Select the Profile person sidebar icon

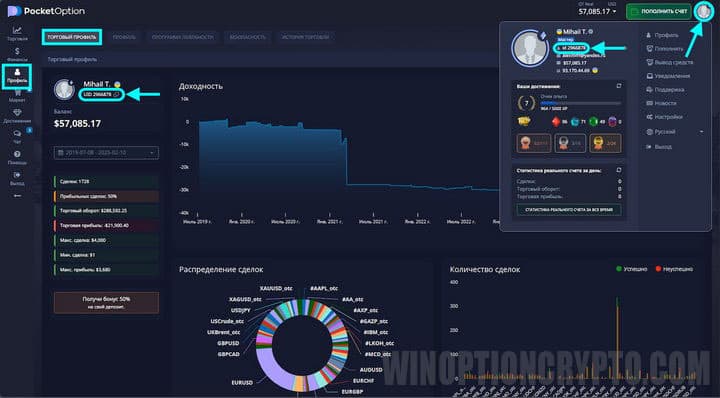17,72
